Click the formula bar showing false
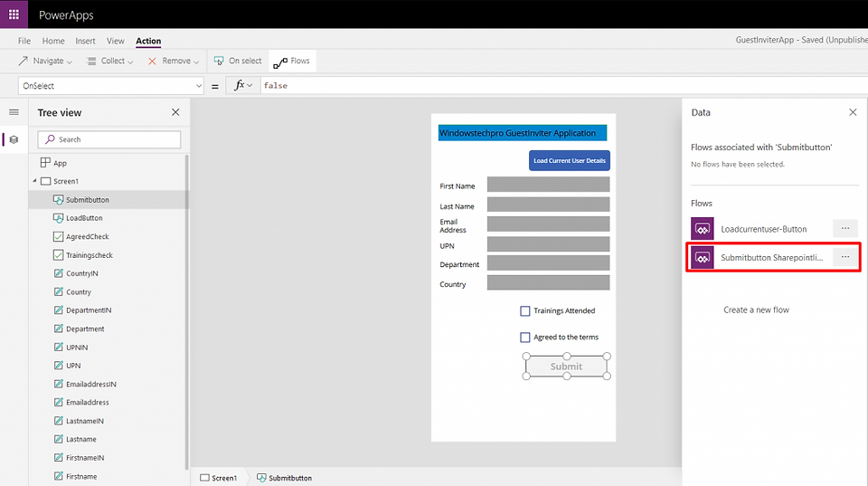Viewport: 868px width, 486px height. (563, 86)
